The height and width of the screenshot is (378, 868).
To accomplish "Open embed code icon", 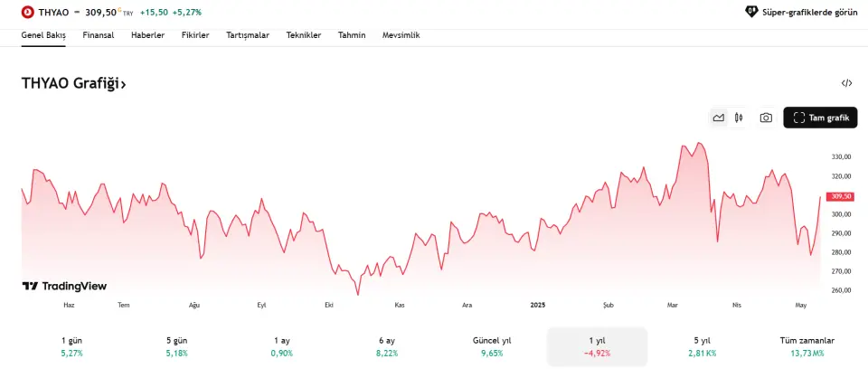I will pos(846,83).
